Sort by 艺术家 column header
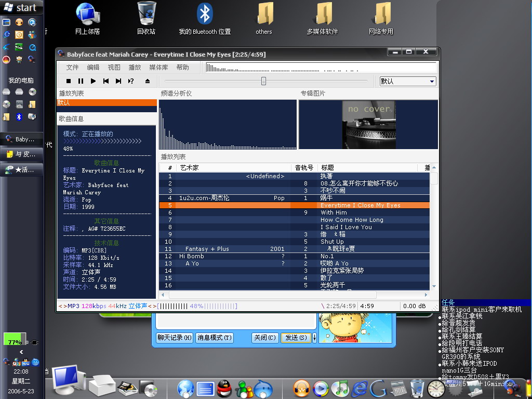 [x=233, y=168]
